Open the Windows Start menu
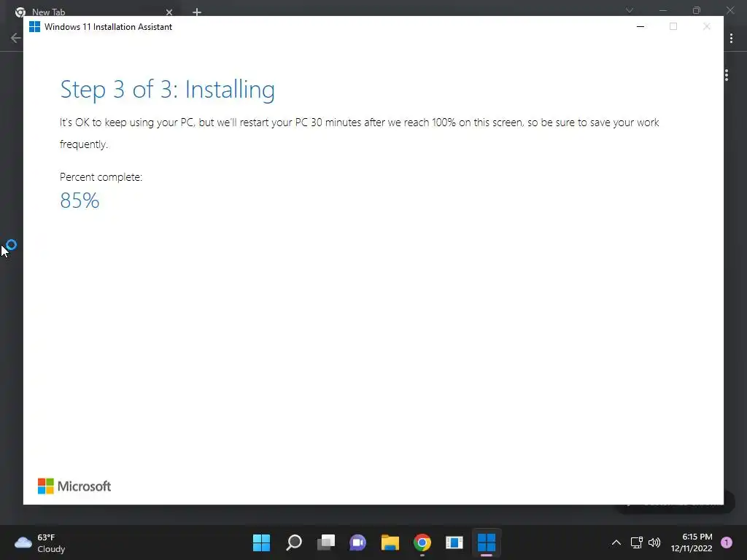Viewport: 747px width, 560px height. point(261,542)
